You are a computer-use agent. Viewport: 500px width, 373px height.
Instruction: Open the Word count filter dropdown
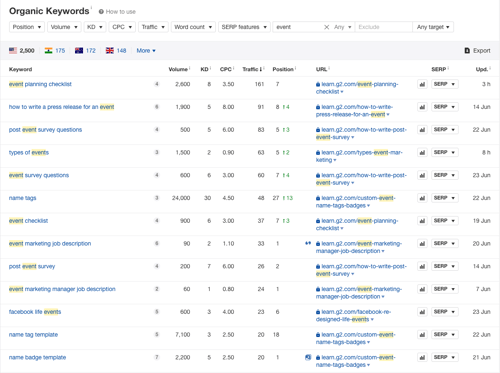193,27
